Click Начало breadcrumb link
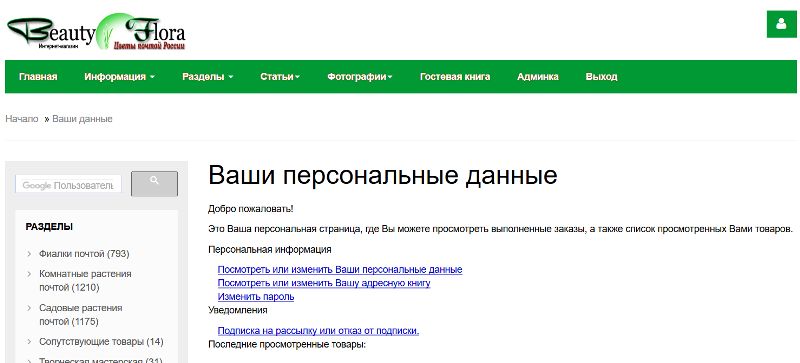This screenshot has height=363, width=800. coord(22,119)
